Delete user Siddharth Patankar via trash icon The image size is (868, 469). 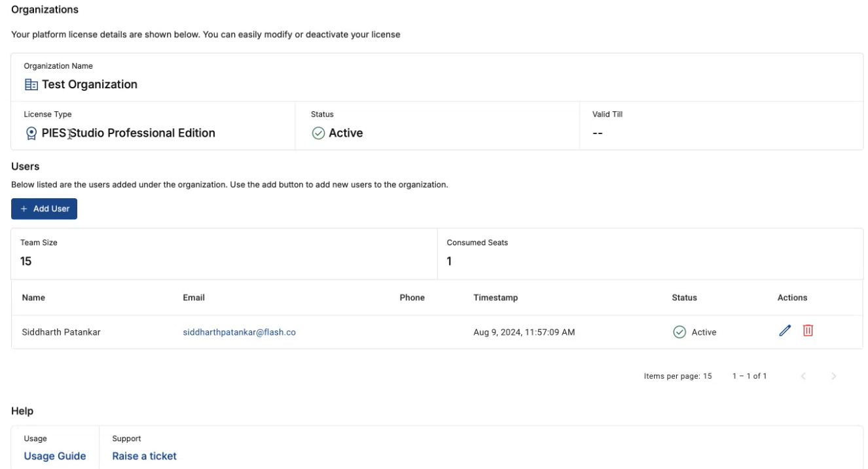click(808, 331)
